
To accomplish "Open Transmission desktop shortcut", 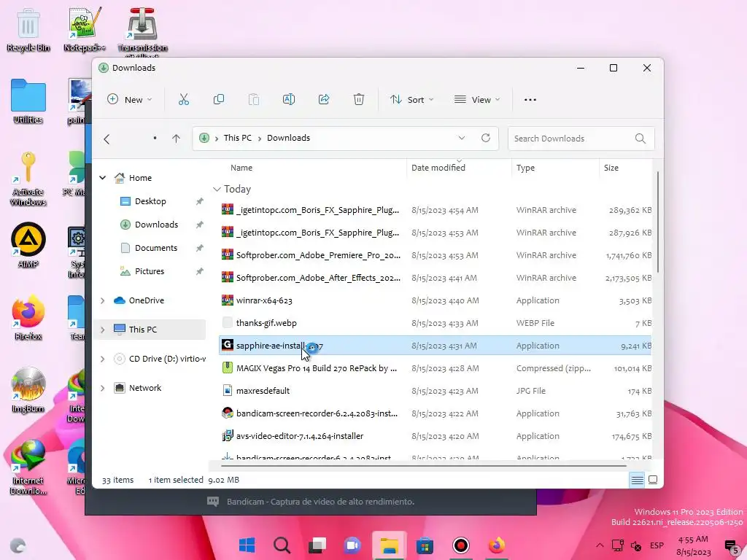I will click(x=142, y=31).
